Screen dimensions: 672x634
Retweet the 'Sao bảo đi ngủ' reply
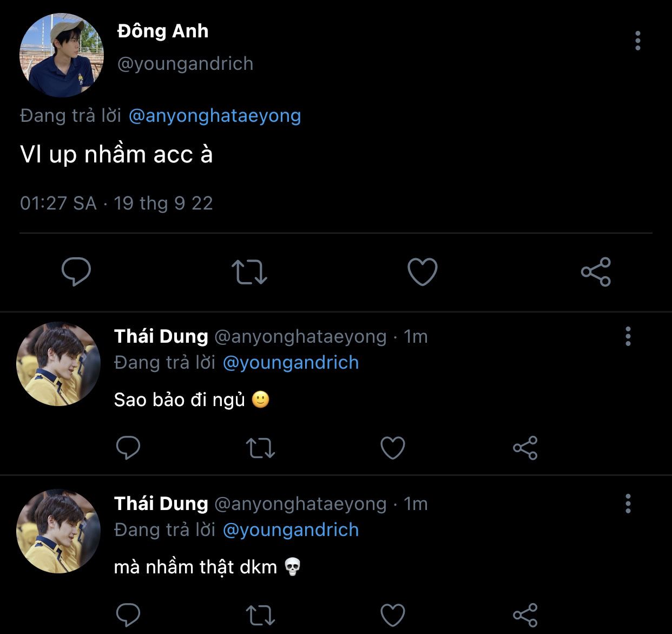(260, 448)
